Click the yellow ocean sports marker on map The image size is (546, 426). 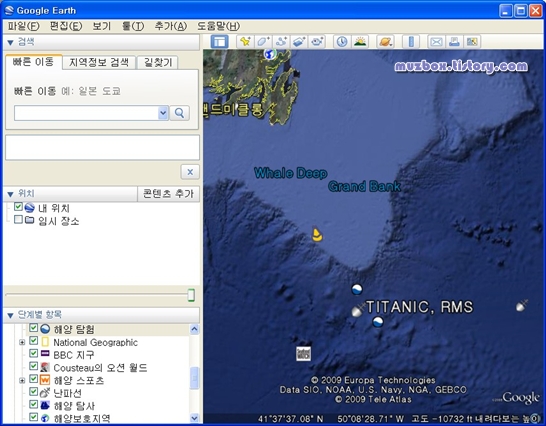[x=317, y=235]
